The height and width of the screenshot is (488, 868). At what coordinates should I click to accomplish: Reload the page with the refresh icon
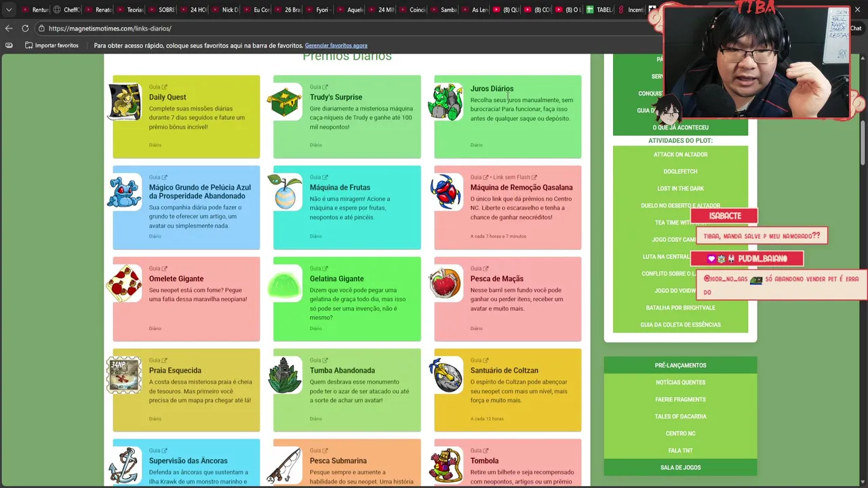click(25, 28)
